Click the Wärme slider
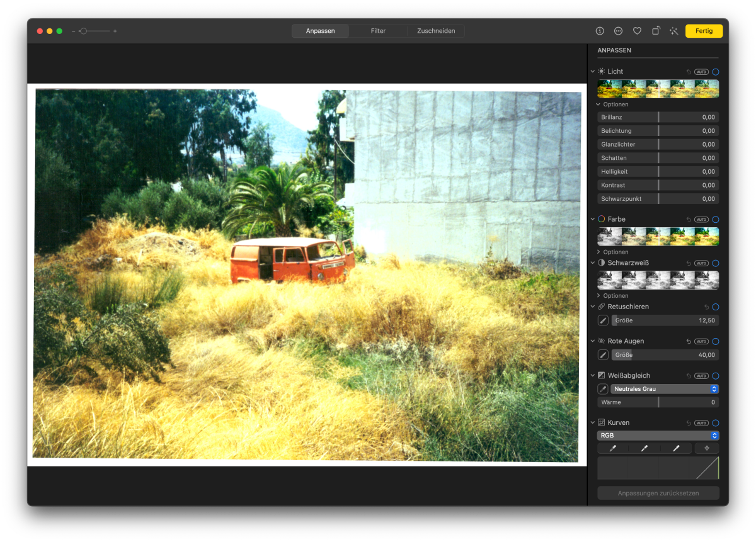This screenshot has height=542, width=756. 658,402
